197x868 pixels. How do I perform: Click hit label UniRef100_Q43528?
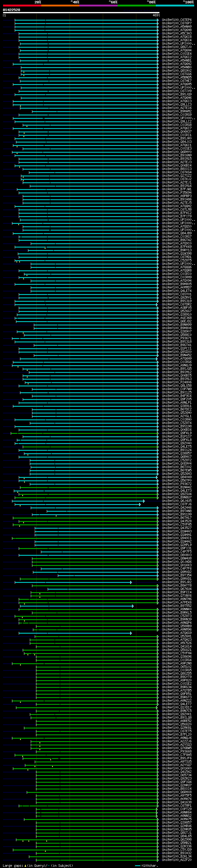tap(177, 521)
